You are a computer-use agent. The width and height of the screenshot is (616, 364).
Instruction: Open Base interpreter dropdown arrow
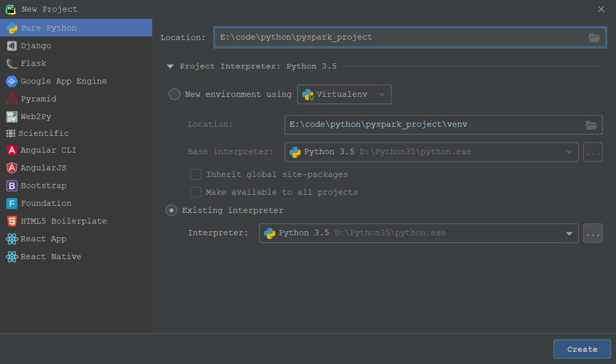(569, 153)
